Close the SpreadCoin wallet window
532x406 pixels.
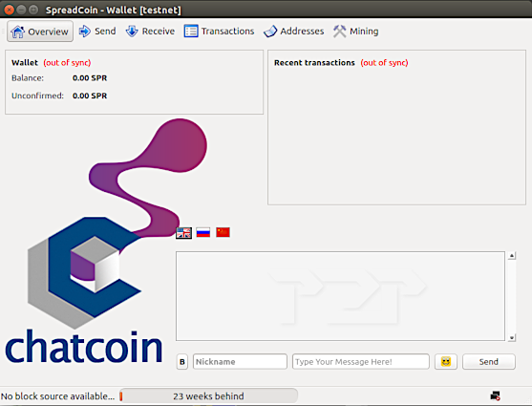click(x=10, y=10)
